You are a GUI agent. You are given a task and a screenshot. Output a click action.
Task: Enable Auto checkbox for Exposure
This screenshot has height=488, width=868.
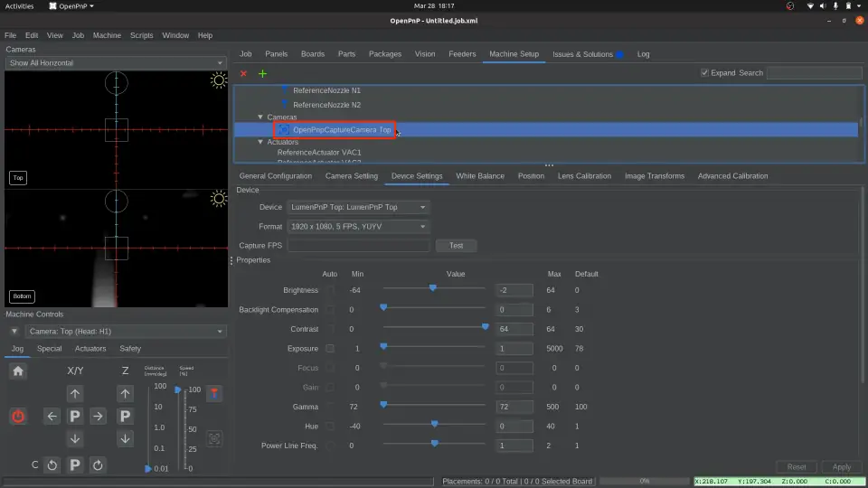tap(330, 348)
